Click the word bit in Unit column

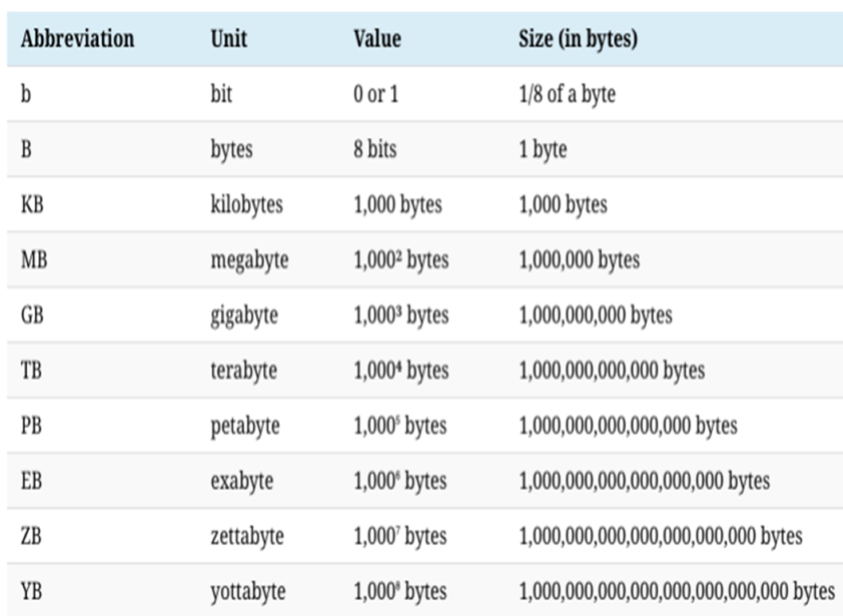coord(221,94)
